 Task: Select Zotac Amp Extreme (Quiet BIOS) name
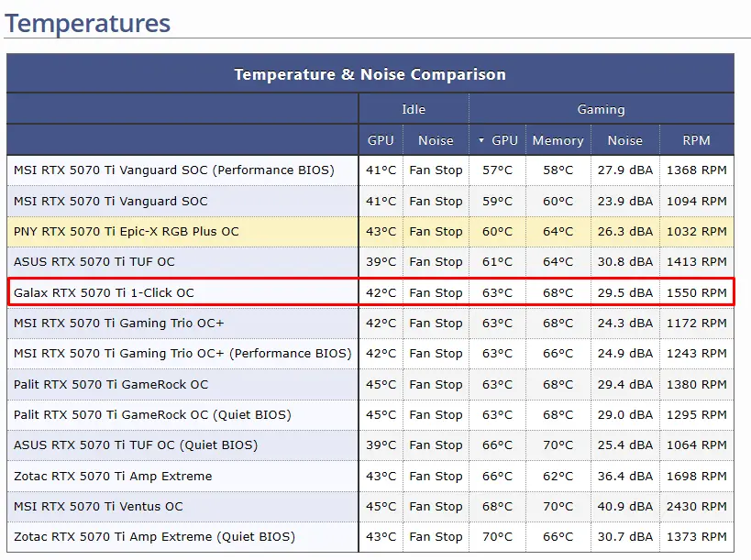coord(154,536)
